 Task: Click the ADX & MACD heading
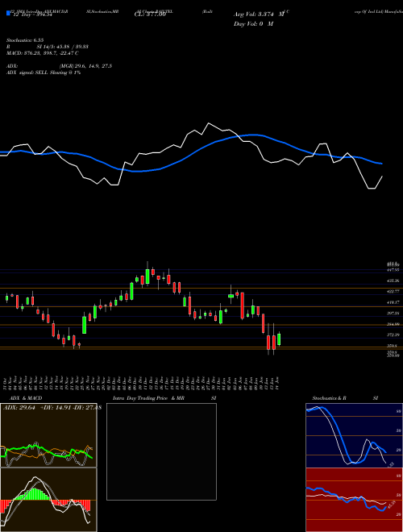pyautogui.click(x=26, y=398)
